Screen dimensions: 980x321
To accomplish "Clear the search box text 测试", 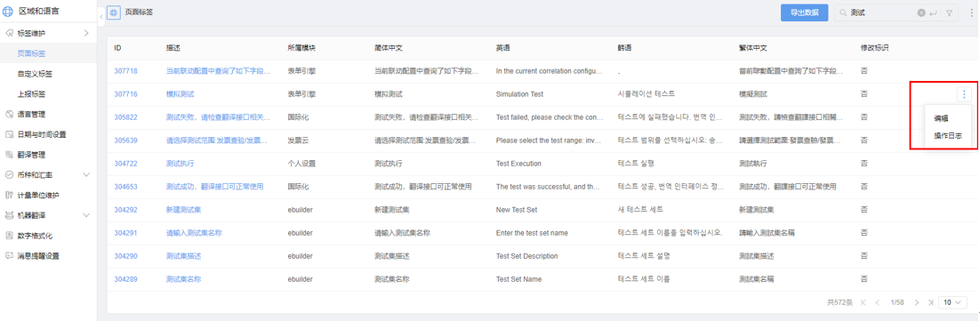I will (921, 12).
